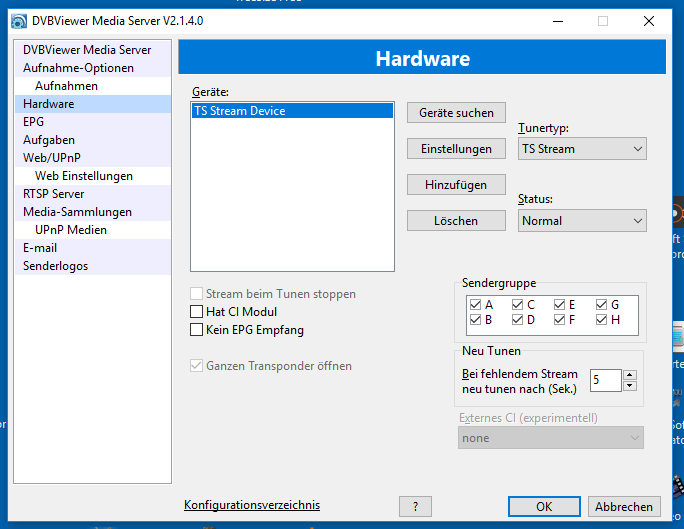Open the Tunertyp dropdown
The width and height of the screenshot is (684, 529).
point(582,149)
